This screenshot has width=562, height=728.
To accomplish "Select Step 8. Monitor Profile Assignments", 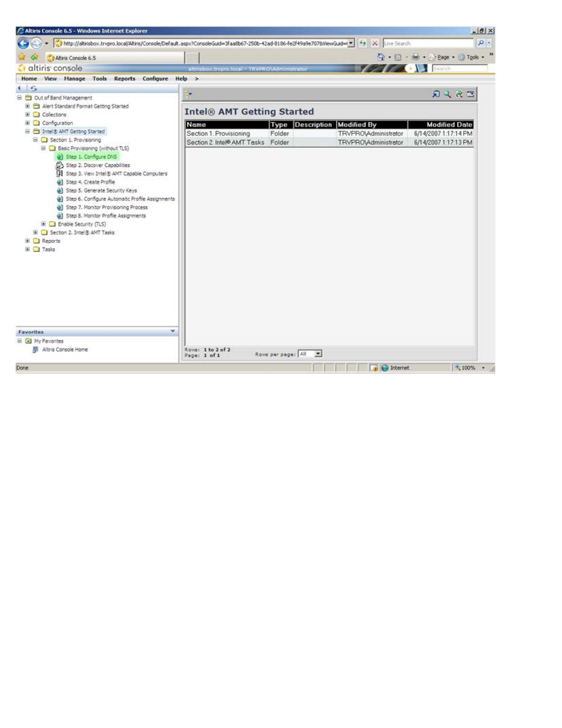I will pyautogui.click(x=106, y=216).
